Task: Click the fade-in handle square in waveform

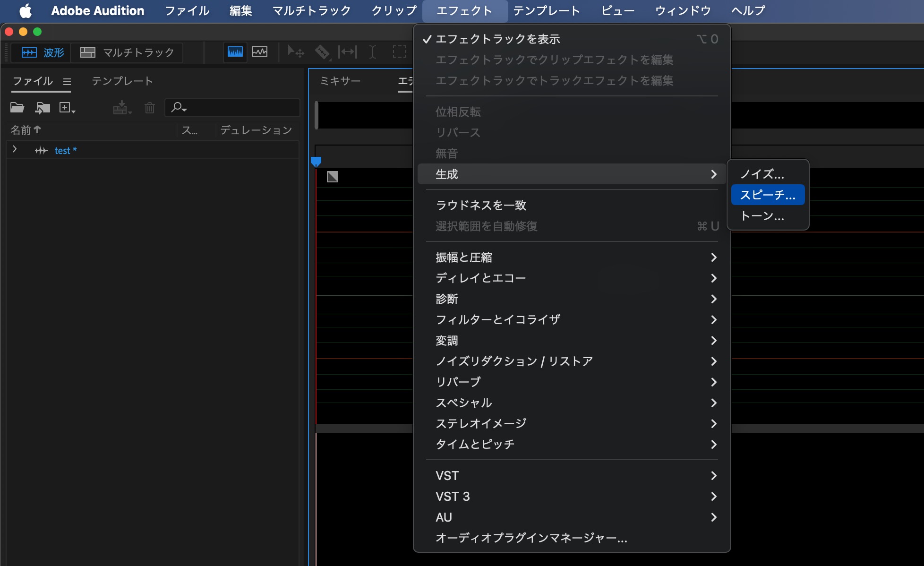Action: click(x=333, y=177)
